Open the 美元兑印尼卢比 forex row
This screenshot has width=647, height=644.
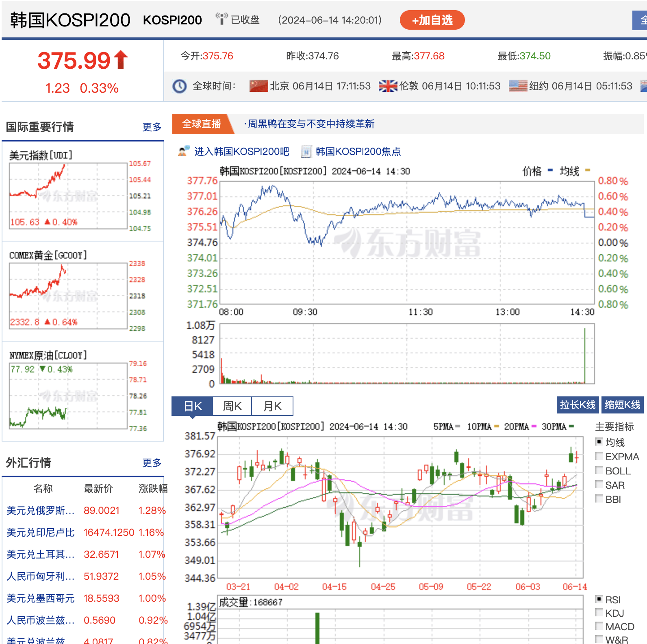pyautogui.click(x=85, y=533)
